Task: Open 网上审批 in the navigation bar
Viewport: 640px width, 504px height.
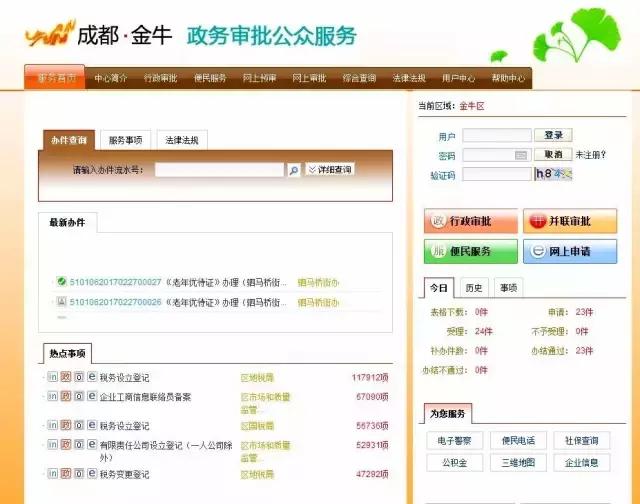Action: click(x=309, y=78)
